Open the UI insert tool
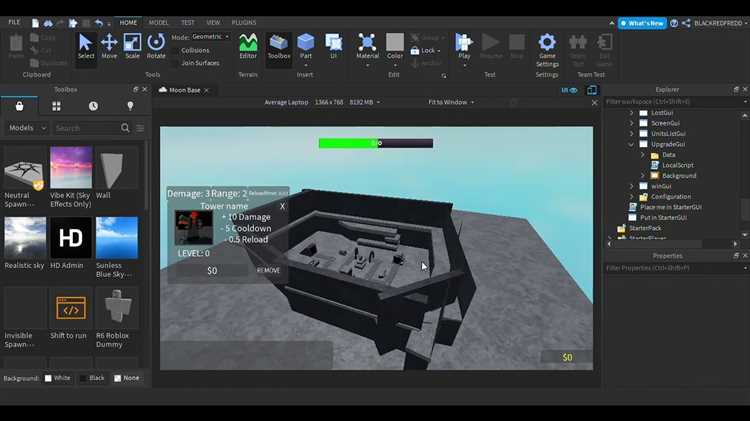 pyautogui.click(x=333, y=46)
